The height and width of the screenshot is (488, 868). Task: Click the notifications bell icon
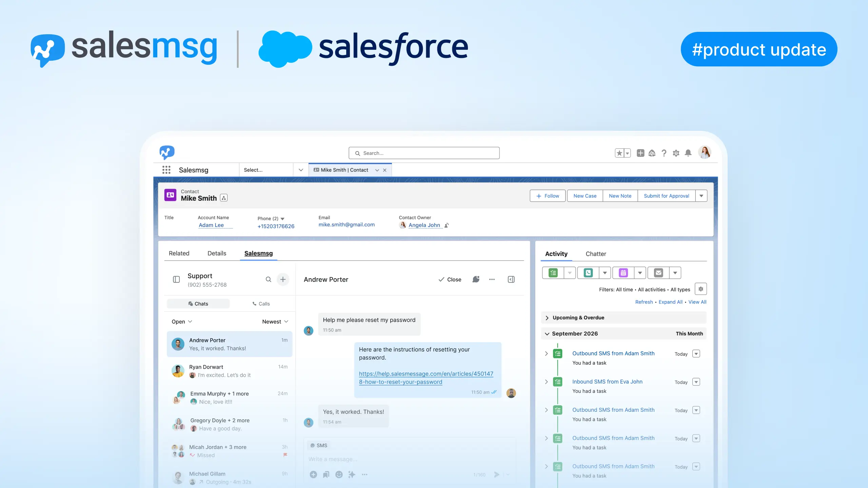pos(688,153)
